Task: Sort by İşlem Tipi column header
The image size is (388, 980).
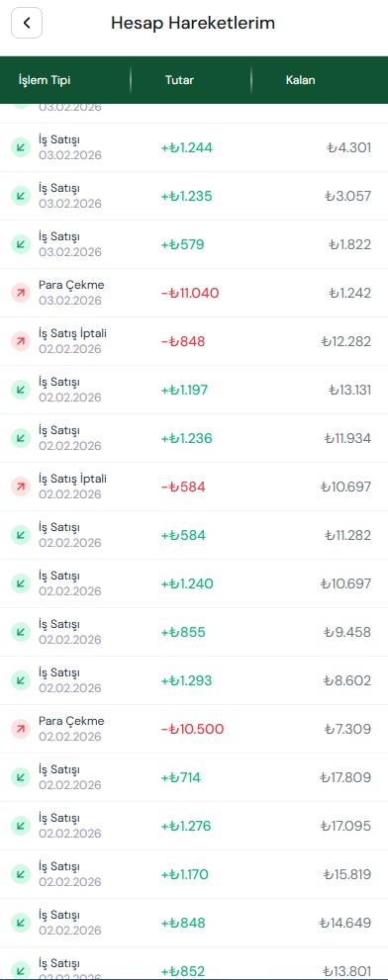Action: click(45, 80)
